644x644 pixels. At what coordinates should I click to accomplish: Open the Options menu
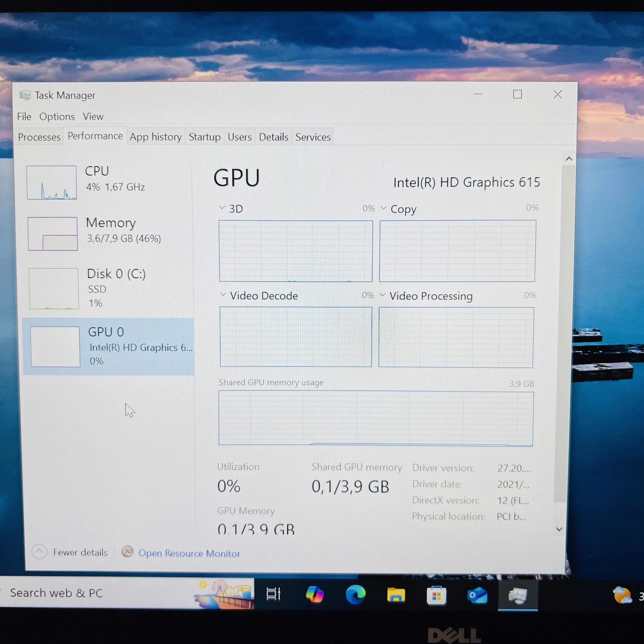pos(57,117)
